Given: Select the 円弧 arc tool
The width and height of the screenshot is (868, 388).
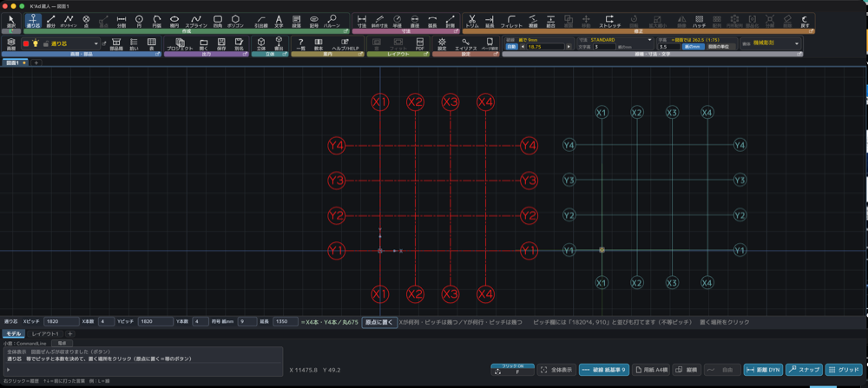Looking at the screenshot, I should (156, 21).
